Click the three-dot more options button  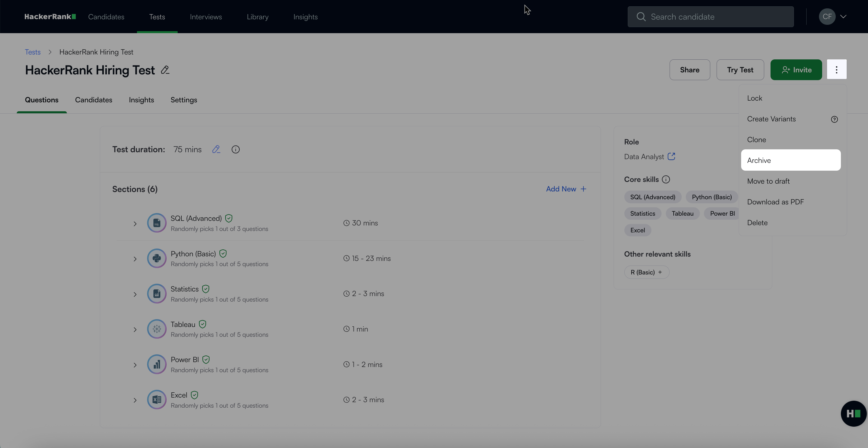836,70
